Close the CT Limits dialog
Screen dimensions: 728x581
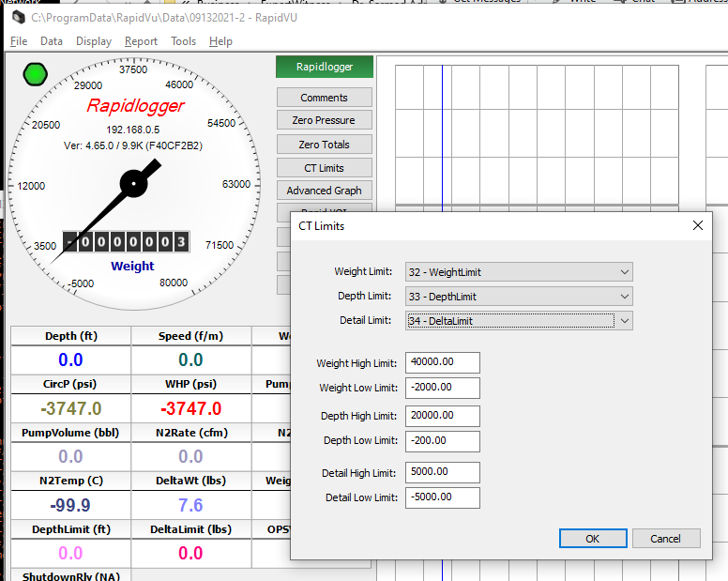pyautogui.click(x=697, y=225)
